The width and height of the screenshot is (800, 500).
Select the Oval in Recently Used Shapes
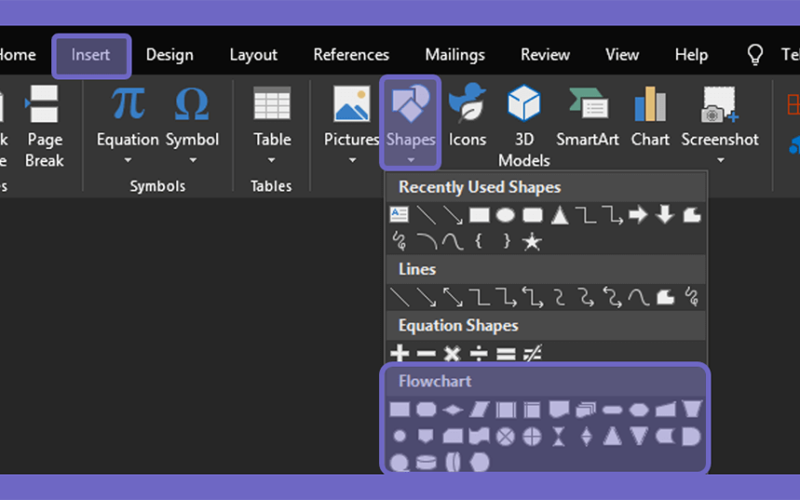click(x=505, y=215)
